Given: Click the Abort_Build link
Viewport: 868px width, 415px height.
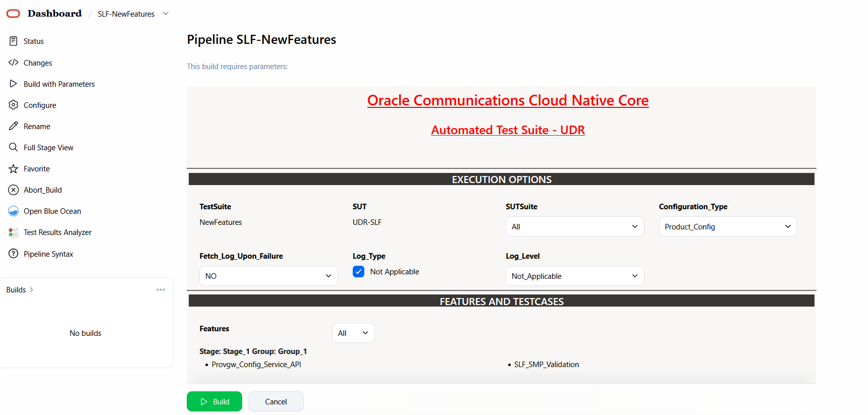Looking at the screenshot, I should click(43, 190).
